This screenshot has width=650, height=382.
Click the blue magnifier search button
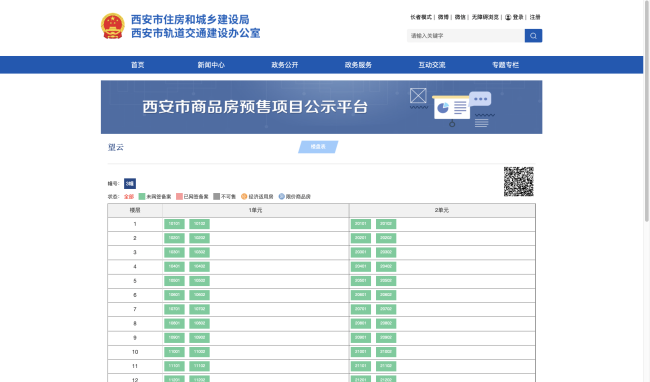click(x=533, y=36)
